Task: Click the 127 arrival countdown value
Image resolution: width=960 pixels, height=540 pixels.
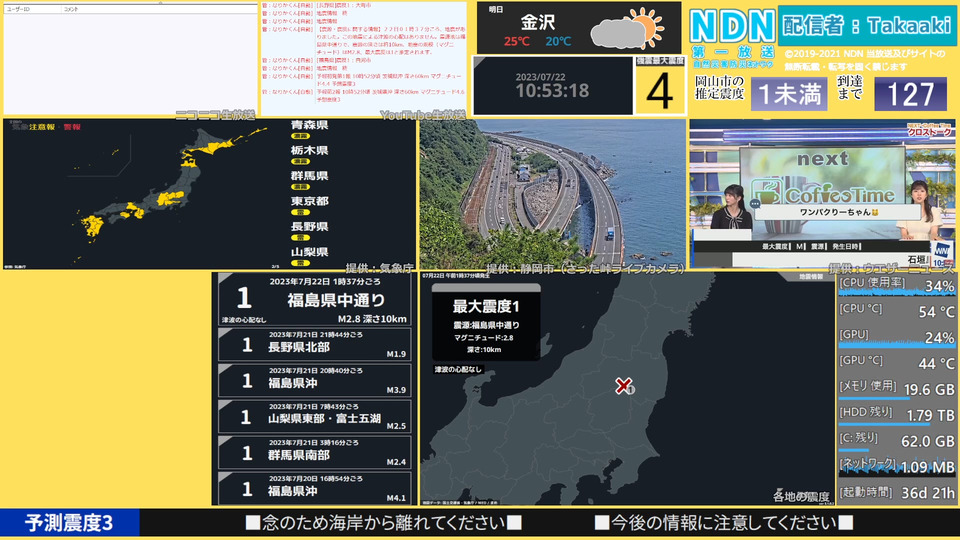Action: (x=910, y=94)
